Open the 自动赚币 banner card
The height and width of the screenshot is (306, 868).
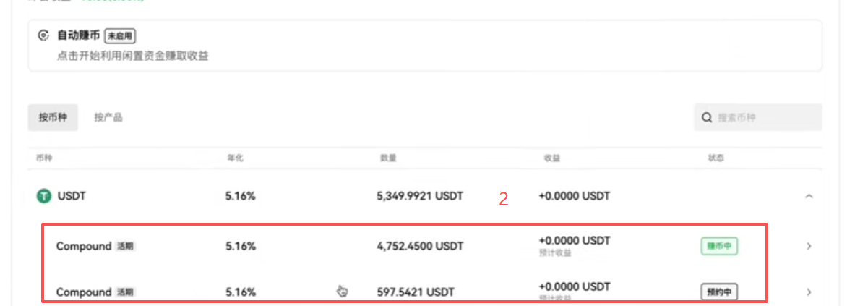pyautogui.click(x=425, y=46)
